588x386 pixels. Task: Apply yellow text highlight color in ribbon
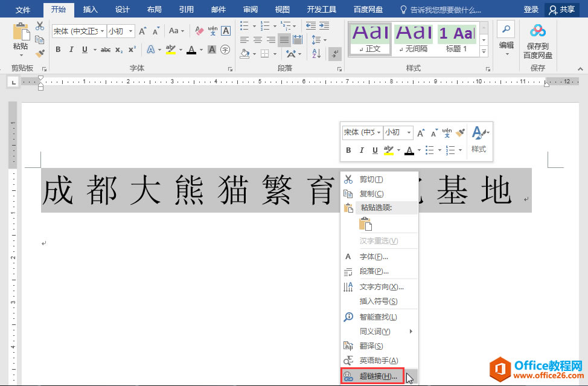click(x=171, y=50)
